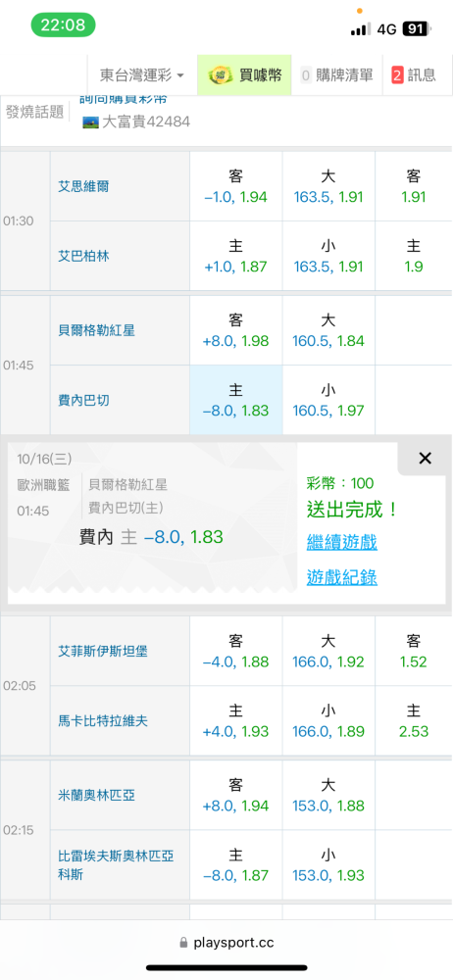Click 遊戲紀錄 link

(341, 578)
